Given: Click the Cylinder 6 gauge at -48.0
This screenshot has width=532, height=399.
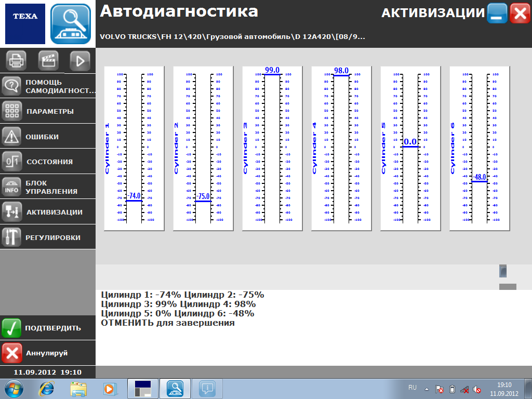Looking at the screenshot, I should (480, 148).
